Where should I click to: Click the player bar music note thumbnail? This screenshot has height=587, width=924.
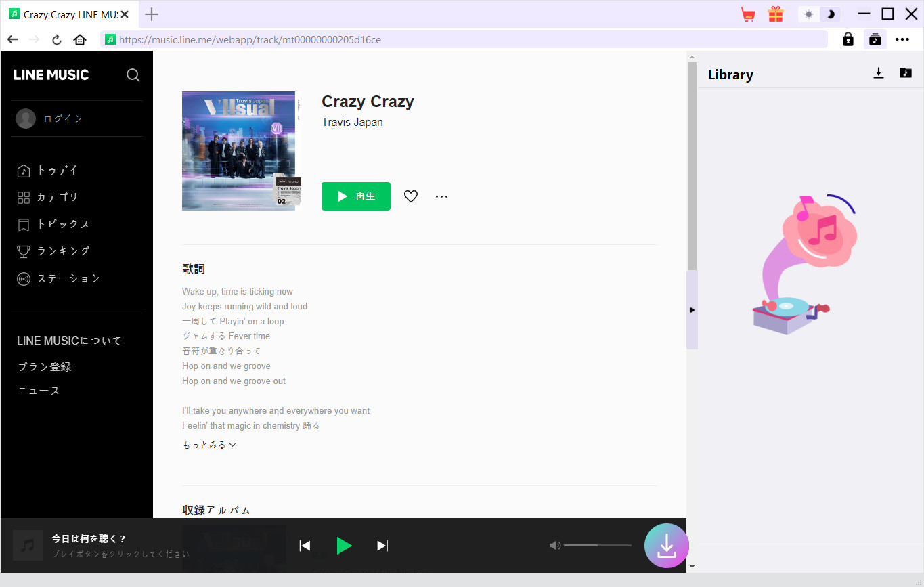(28, 546)
